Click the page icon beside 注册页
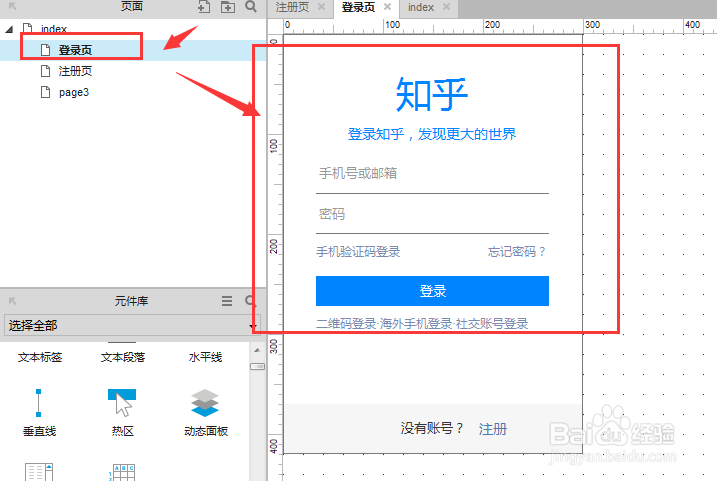 coord(45,71)
